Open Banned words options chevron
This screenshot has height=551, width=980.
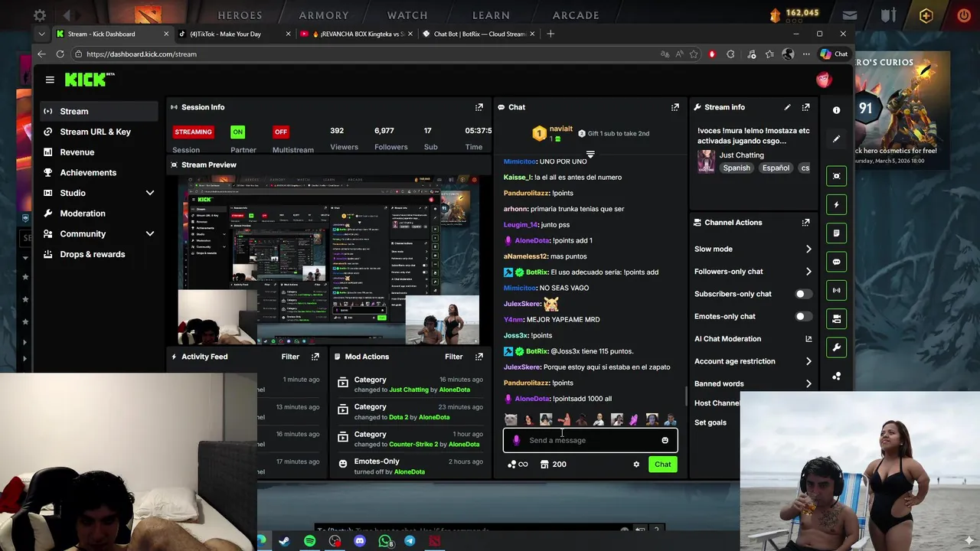(808, 383)
